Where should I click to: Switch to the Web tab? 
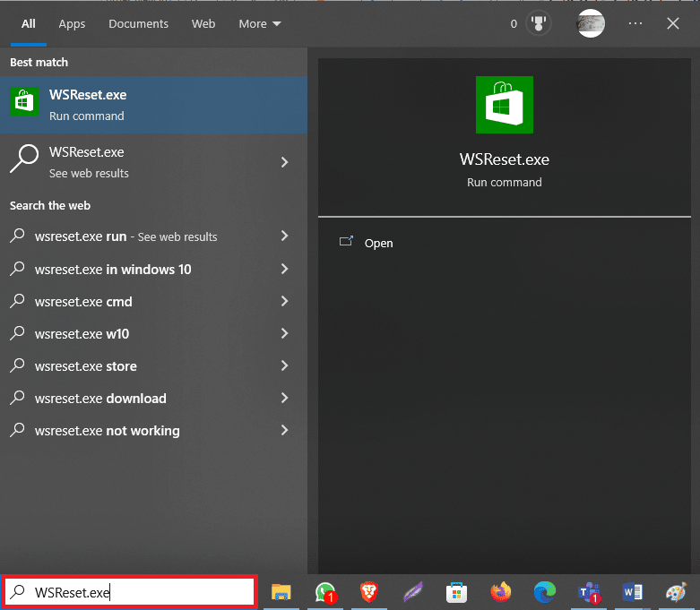point(203,23)
